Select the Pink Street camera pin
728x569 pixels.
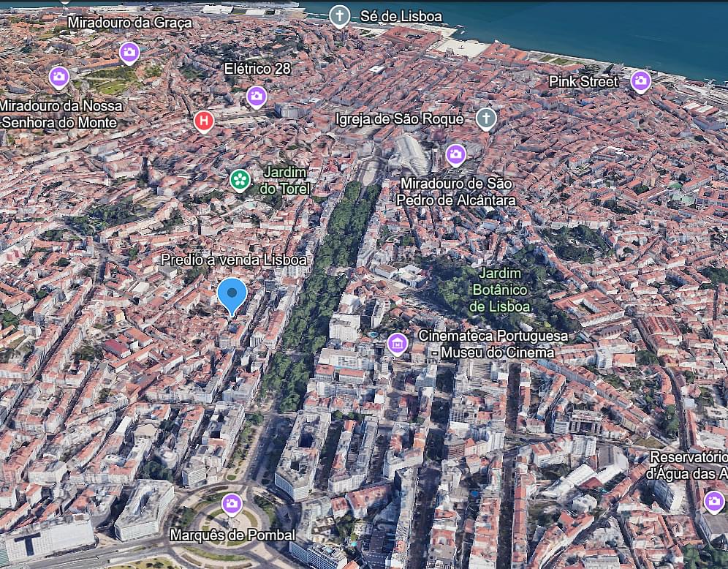click(x=641, y=81)
